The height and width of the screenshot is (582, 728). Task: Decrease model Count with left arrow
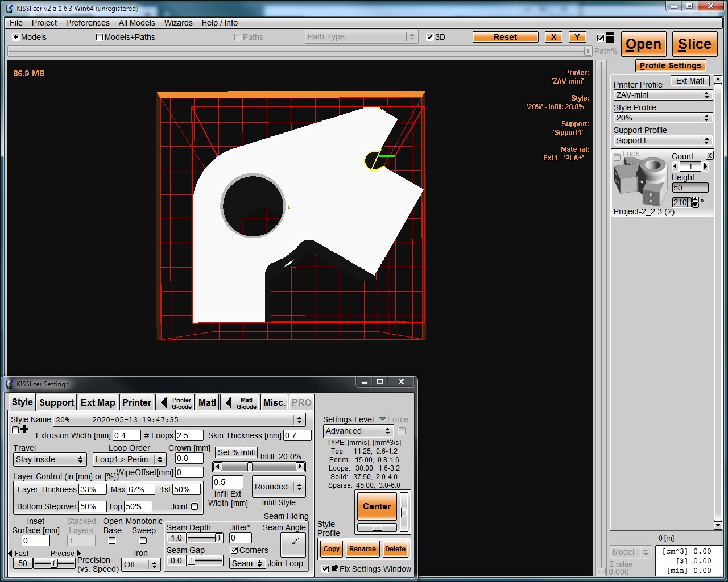click(x=676, y=167)
